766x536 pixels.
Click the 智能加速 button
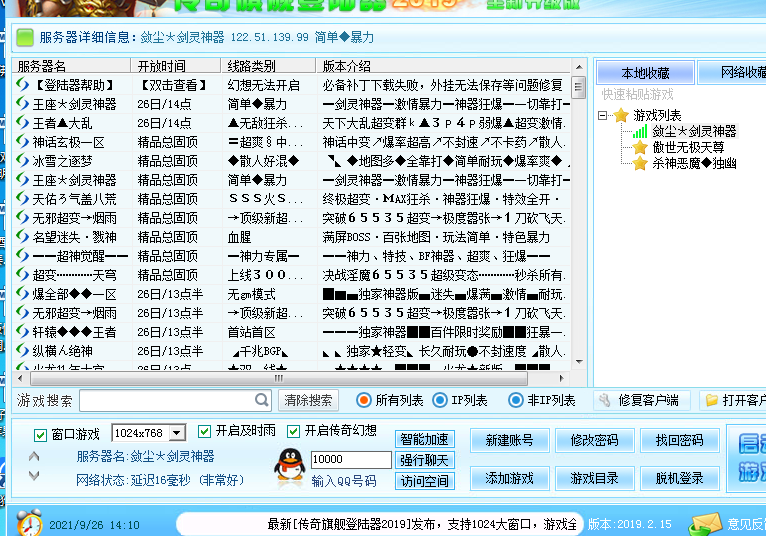(x=425, y=439)
